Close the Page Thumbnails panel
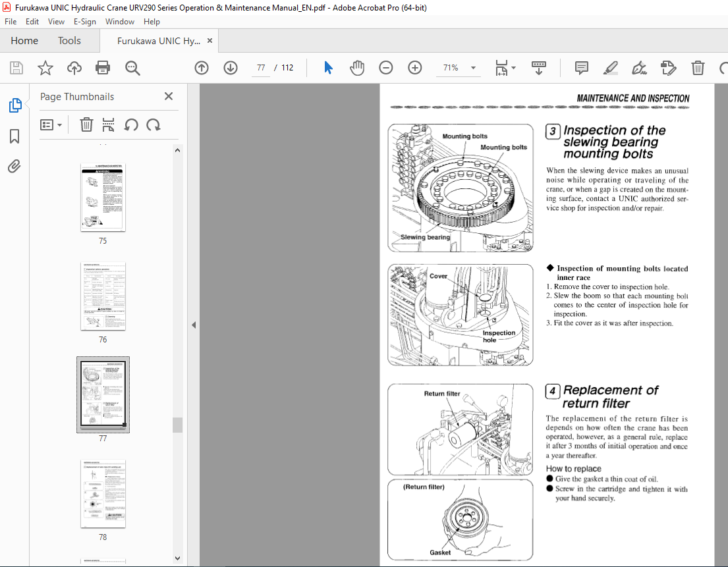Screen dimensions: 728x567 coord(169,96)
